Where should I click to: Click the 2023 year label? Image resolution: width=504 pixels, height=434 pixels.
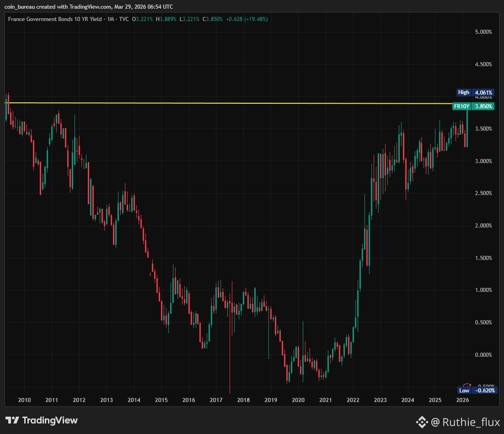coord(380,400)
